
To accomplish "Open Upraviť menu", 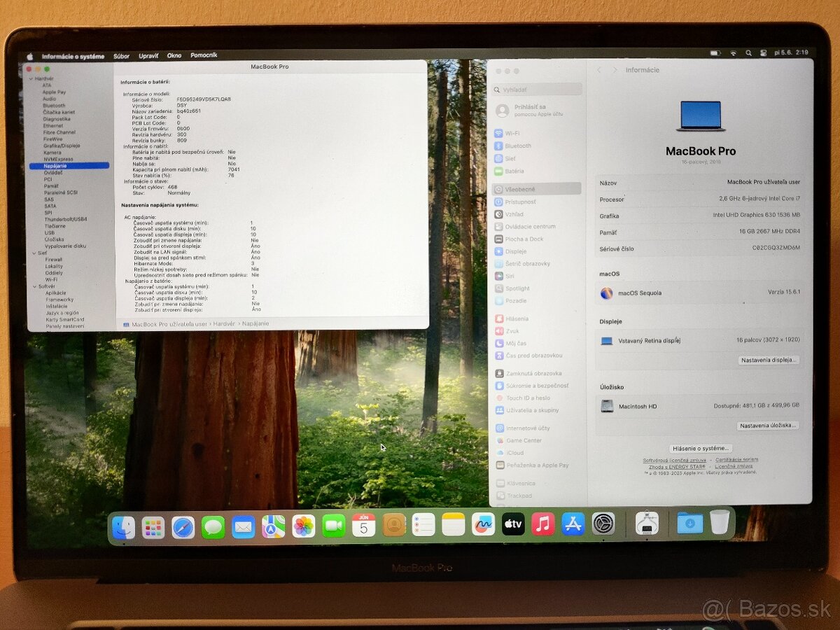I will click(148, 55).
